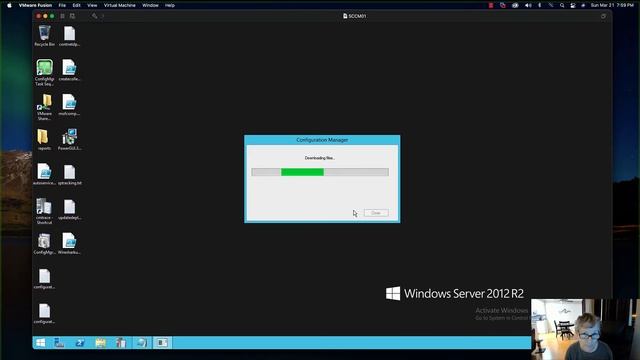Open Server Manager from the taskbar
Viewport: 640px width, 360px height.
pyautogui.click(x=60, y=342)
